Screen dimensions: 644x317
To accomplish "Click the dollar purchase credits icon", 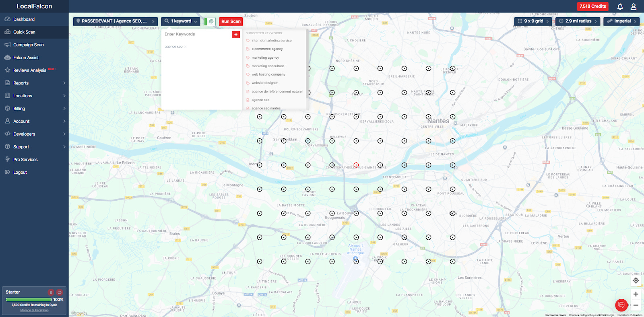I will pyautogui.click(x=51, y=292).
